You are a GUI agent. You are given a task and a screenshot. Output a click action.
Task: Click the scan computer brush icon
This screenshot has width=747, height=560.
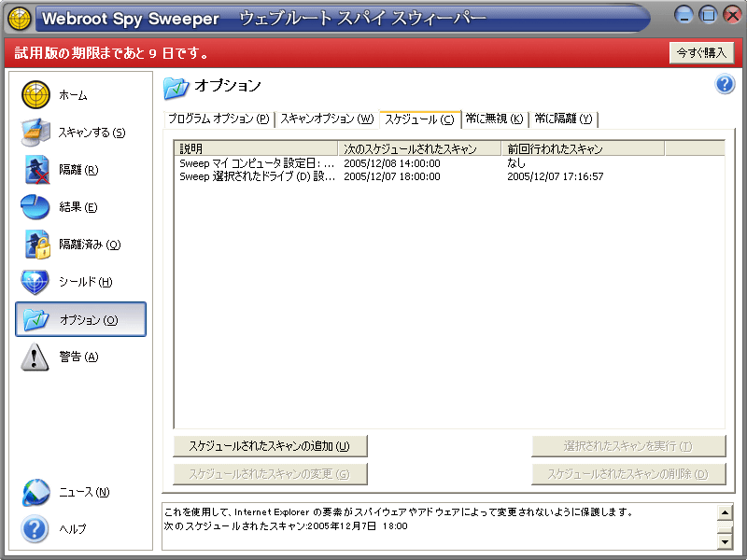(35, 132)
